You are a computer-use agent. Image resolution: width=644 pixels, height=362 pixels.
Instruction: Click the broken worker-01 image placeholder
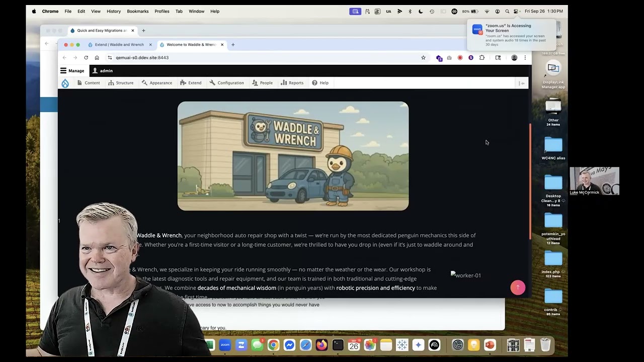(x=466, y=275)
